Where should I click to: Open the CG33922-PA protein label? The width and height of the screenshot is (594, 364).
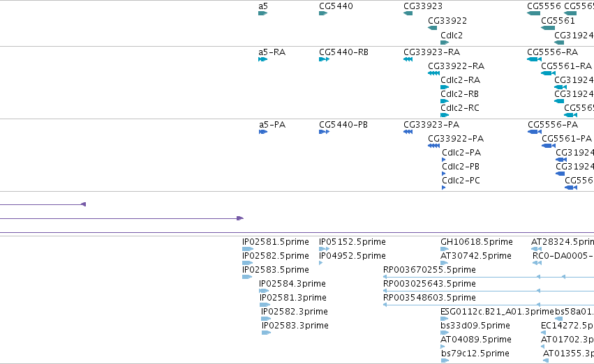[456, 139]
